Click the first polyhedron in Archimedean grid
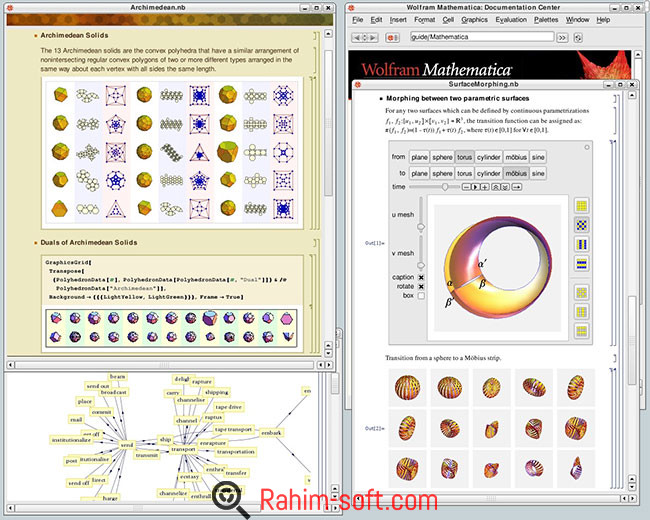 click(x=61, y=95)
